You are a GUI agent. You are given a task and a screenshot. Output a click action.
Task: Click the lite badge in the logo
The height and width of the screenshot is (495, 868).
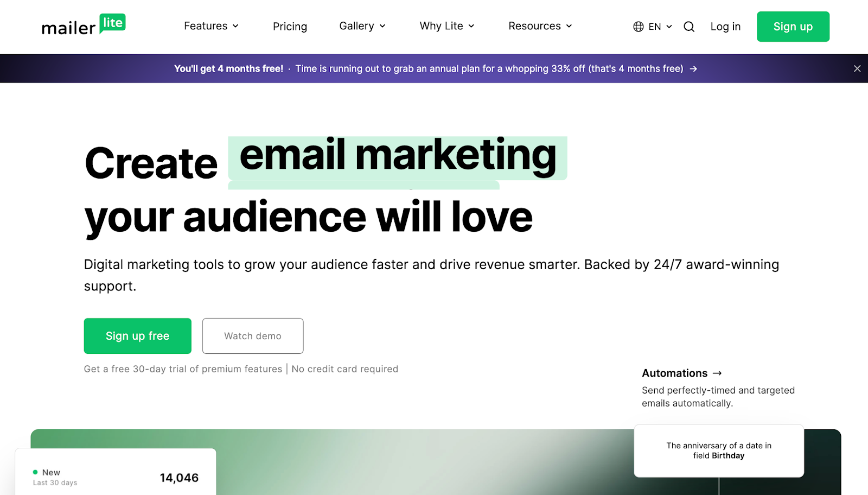pos(112,23)
